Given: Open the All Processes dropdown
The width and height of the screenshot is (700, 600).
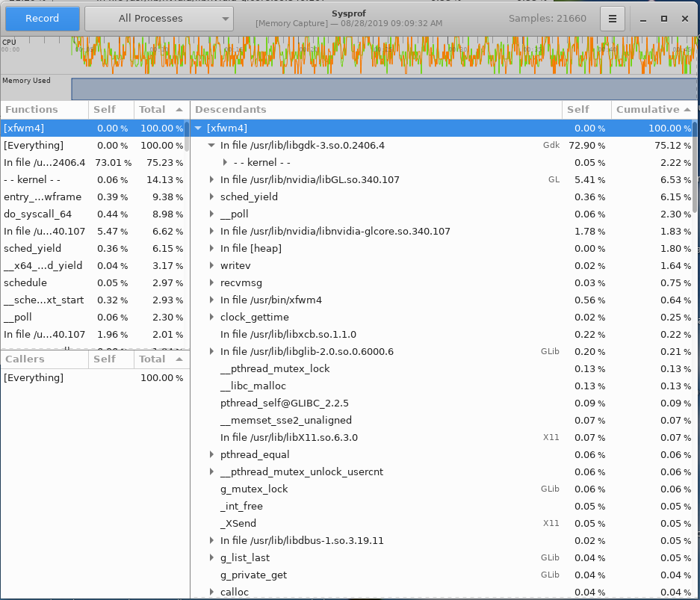Looking at the screenshot, I should point(159,19).
